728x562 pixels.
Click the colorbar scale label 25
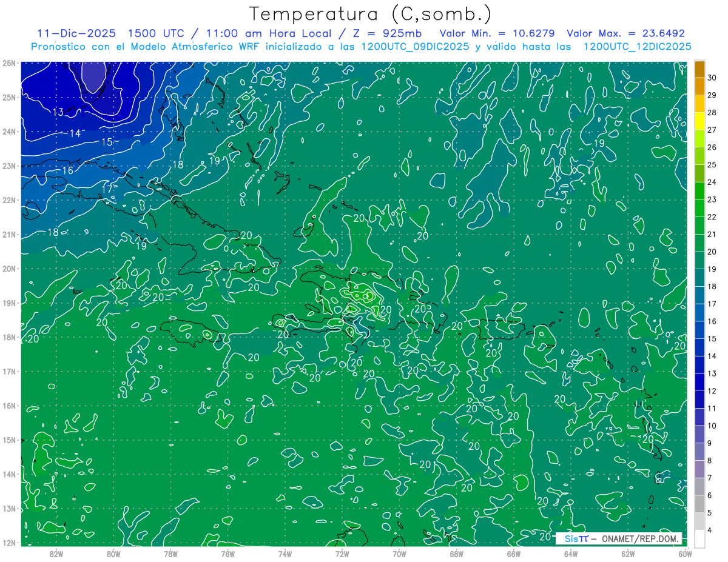click(x=712, y=164)
